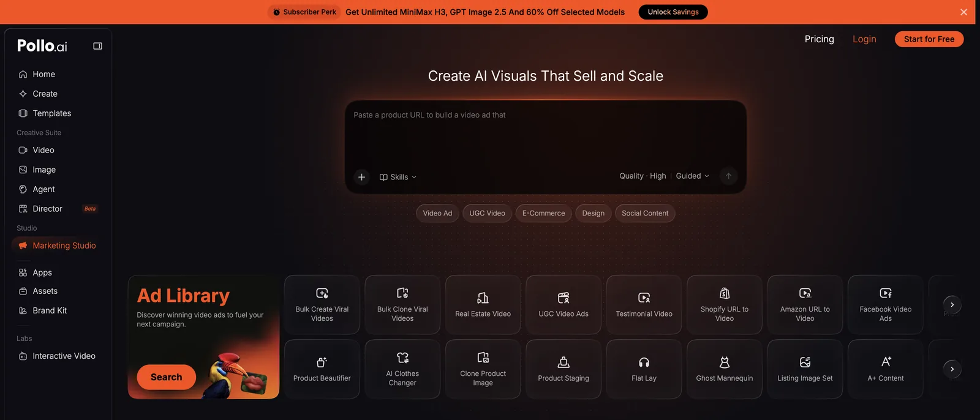Expand the Skills dropdown

tap(398, 177)
